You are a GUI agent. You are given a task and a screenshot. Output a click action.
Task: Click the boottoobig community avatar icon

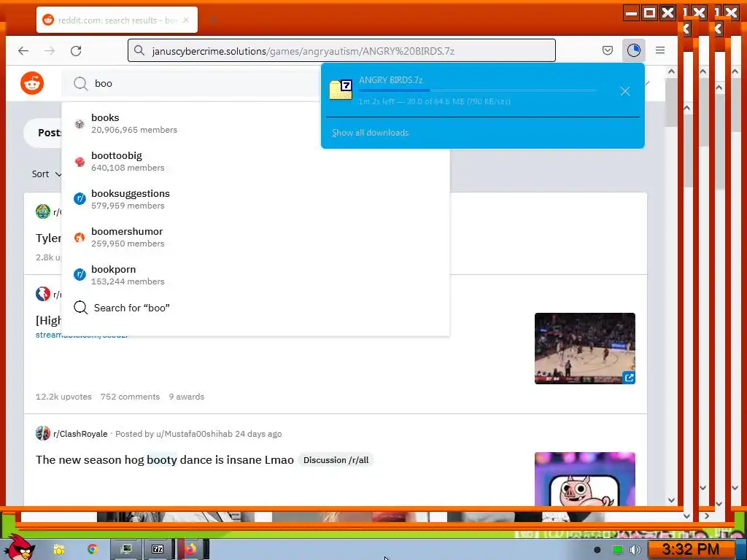80,162
